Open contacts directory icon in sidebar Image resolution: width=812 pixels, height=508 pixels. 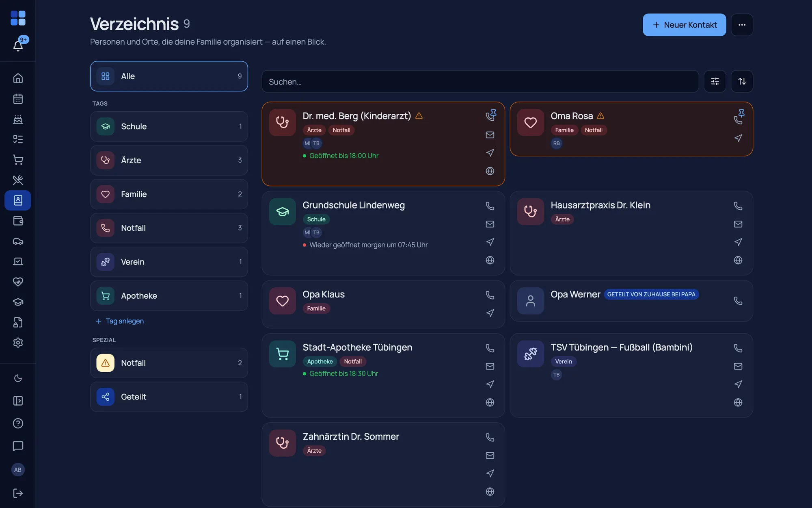point(18,200)
